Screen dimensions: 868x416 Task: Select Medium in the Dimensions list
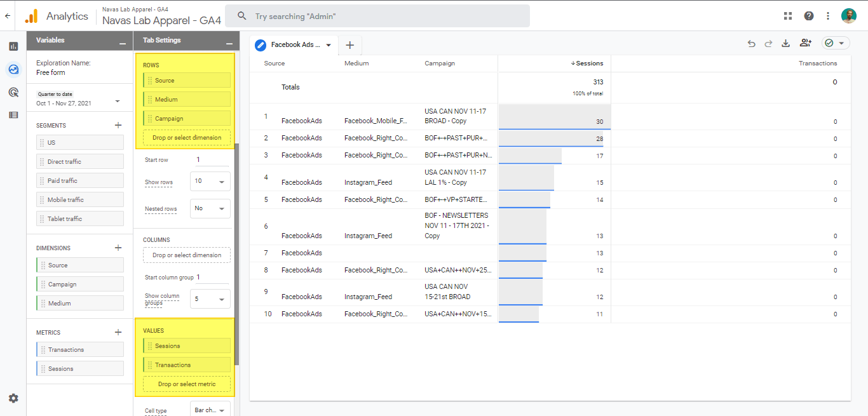pos(80,304)
